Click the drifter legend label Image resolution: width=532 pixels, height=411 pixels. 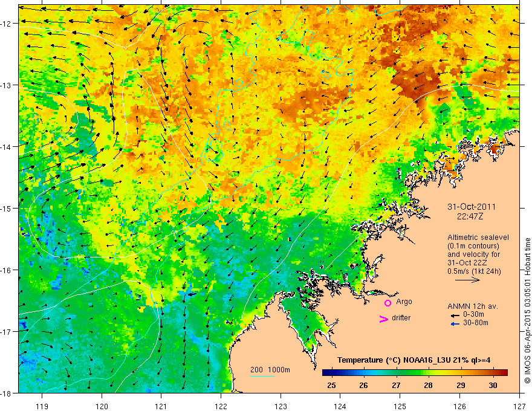point(401,318)
